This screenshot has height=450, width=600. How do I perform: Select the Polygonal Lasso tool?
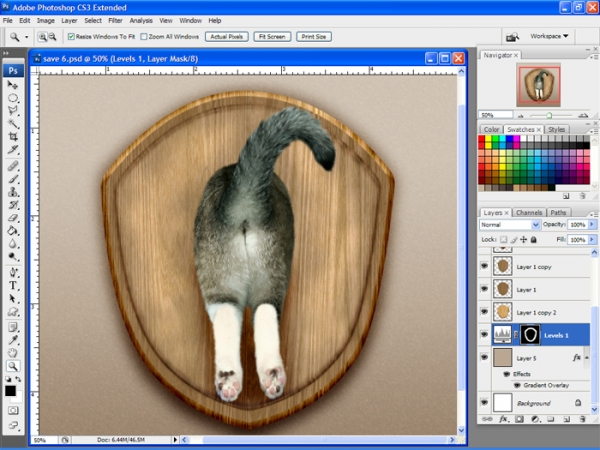click(13, 111)
